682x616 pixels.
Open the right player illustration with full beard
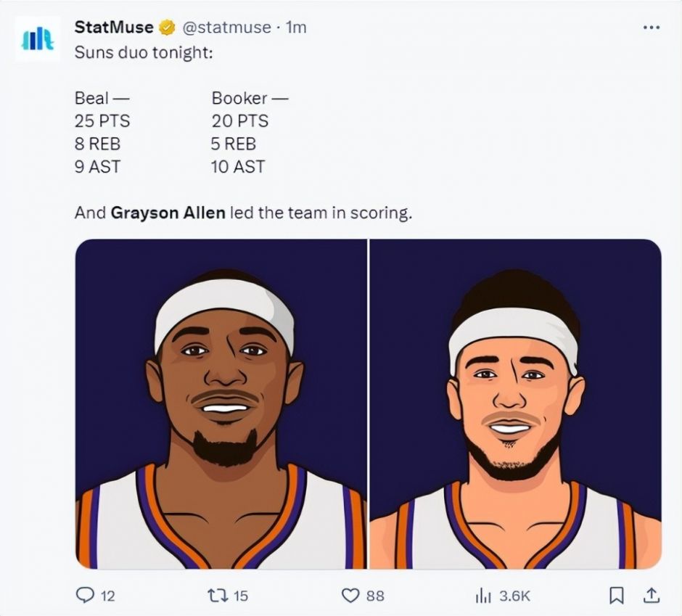516,404
